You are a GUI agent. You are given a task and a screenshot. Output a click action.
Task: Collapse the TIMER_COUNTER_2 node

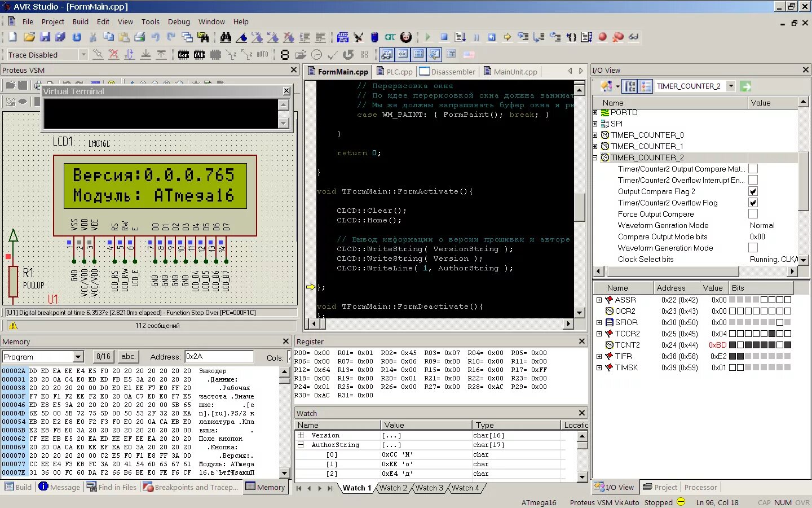595,157
